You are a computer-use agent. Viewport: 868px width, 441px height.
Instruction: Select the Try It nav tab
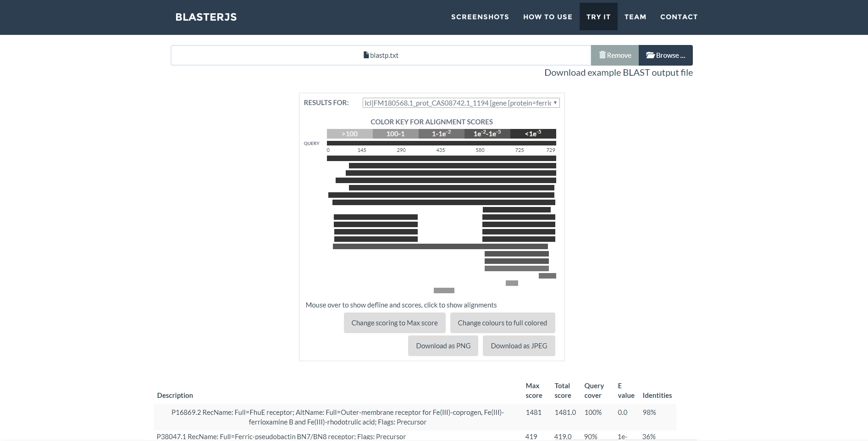point(598,17)
